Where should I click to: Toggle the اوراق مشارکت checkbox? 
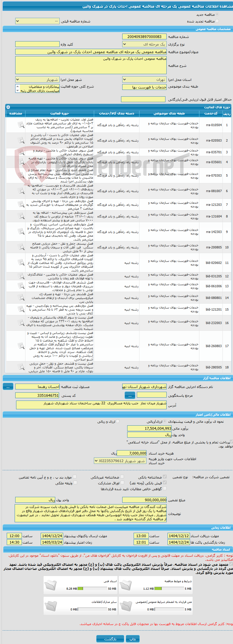(122, 483)
